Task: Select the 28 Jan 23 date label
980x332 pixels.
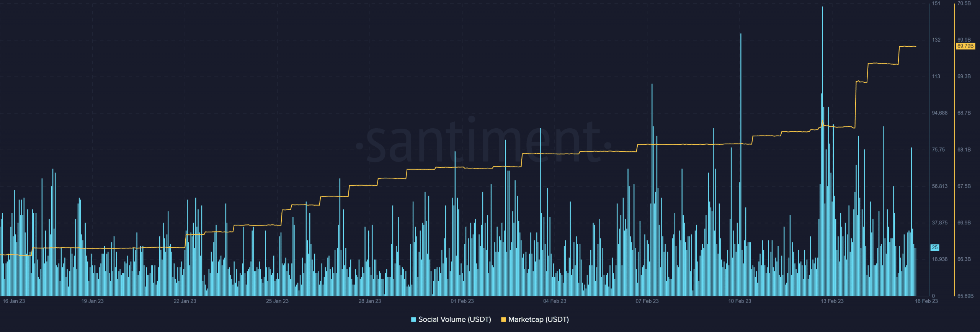Action: [370, 301]
